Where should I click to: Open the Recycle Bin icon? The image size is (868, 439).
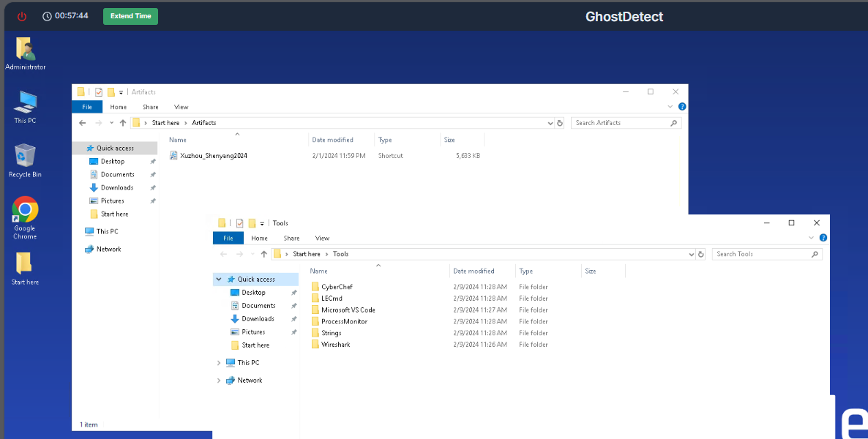pyautogui.click(x=25, y=156)
